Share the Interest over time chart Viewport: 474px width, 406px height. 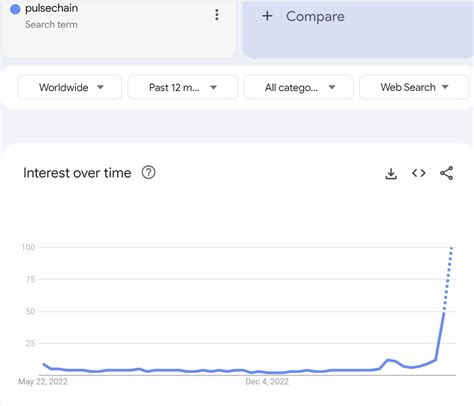[x=446, y=173]
